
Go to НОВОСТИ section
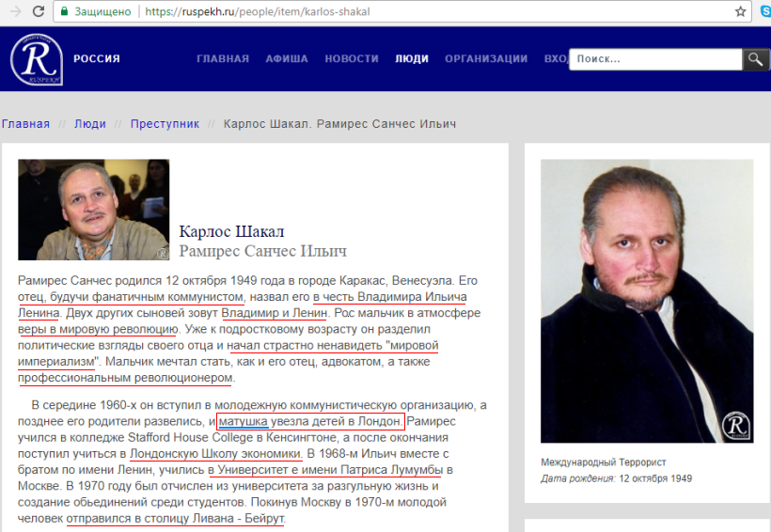[x=352, y=58]
